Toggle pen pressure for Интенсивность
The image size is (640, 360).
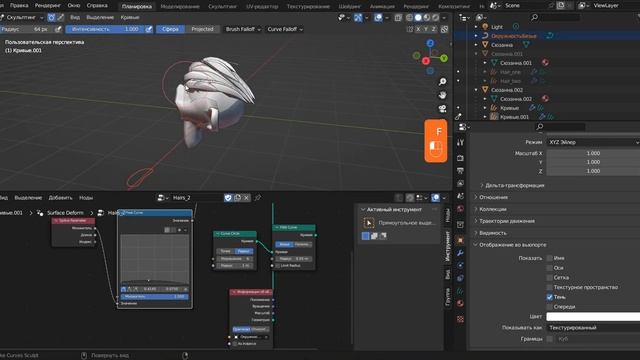(149, 29)
